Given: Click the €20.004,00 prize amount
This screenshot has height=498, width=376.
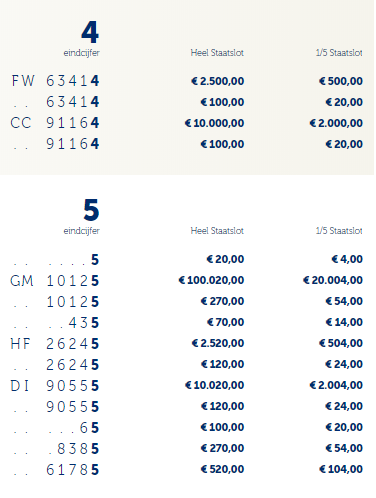Looking at the screenshot, I should (x=333, y=280).
